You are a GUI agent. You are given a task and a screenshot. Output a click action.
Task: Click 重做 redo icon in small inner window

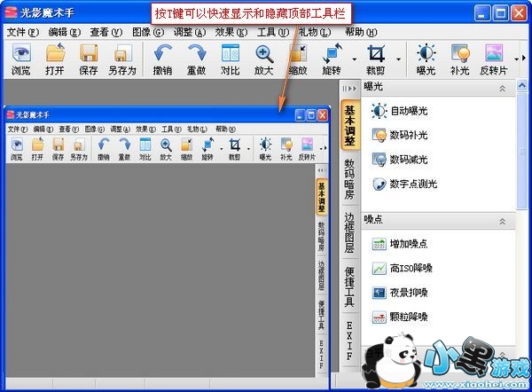click(x=124, y=145)
